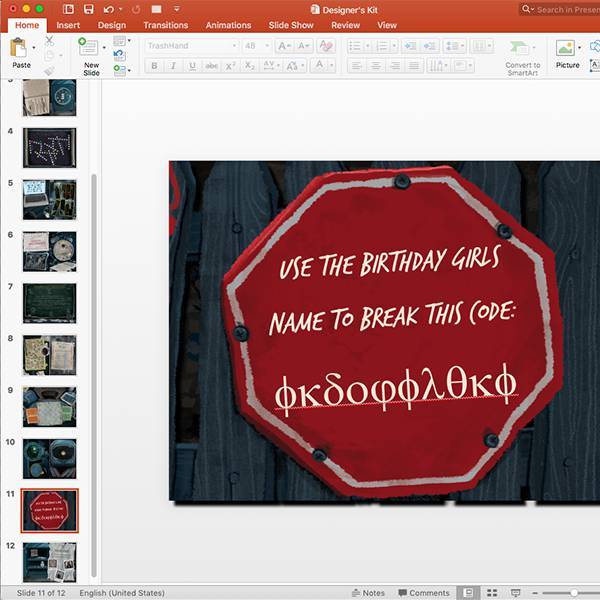
Task: Select slide 7 thumbnail
Action: 49,303
